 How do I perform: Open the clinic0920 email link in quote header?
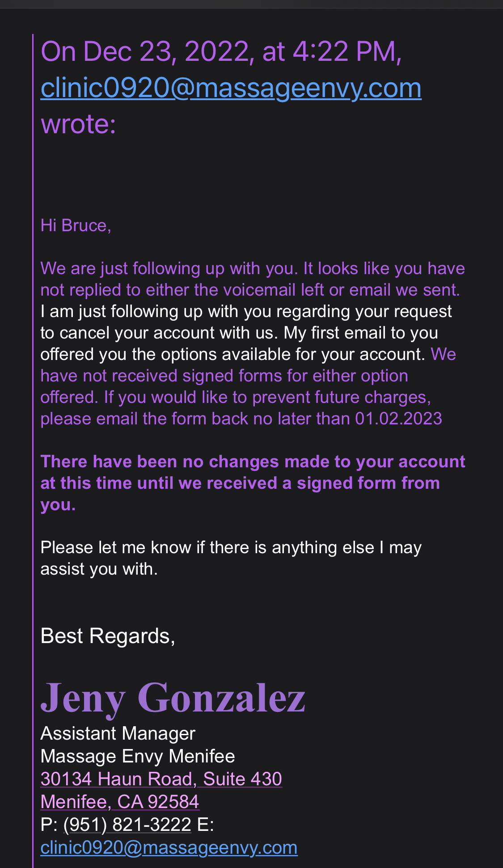(x=231, y=88)
